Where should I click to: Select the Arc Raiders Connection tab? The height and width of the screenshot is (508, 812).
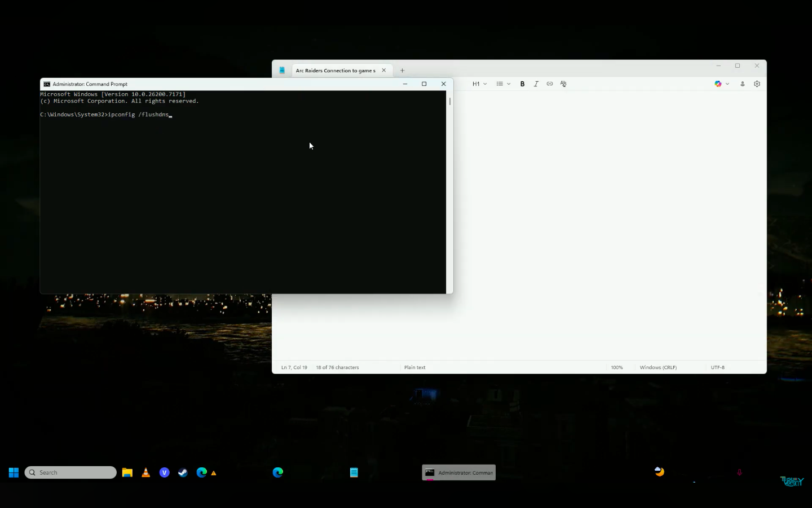tap(335, 71)
